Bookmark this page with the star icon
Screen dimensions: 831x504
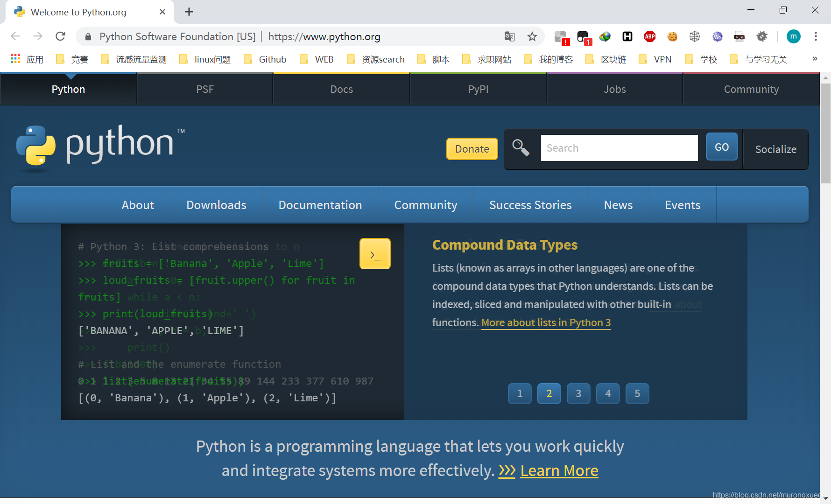pyautogui.click(x=532, y=36)
